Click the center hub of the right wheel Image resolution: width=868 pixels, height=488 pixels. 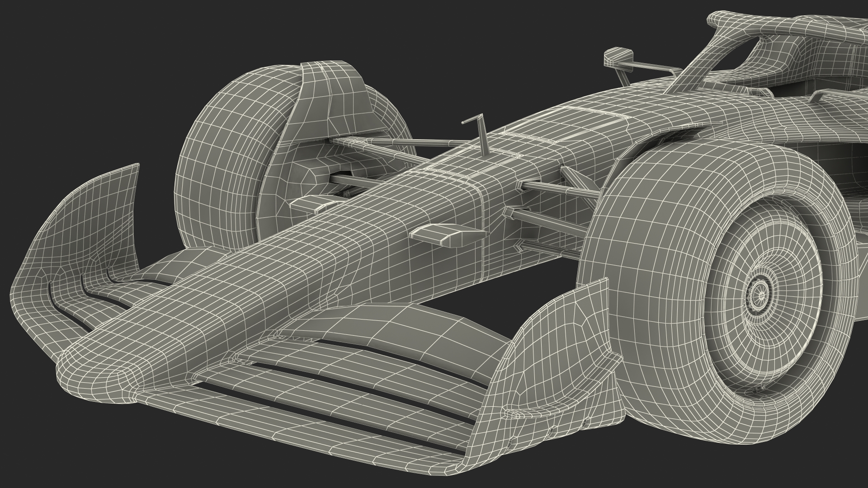(761, 295)
